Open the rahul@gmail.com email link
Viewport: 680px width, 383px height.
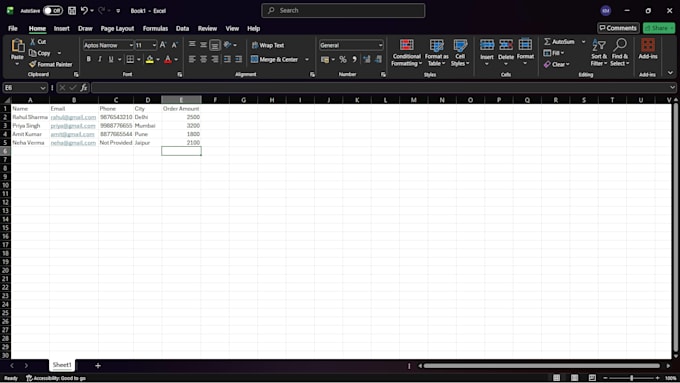click(73, 117)
